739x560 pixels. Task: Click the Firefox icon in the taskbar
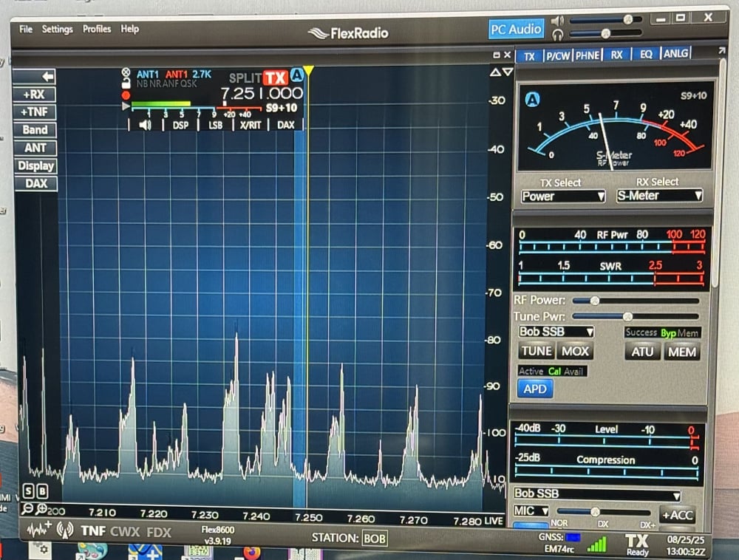[x=251, y=553]
